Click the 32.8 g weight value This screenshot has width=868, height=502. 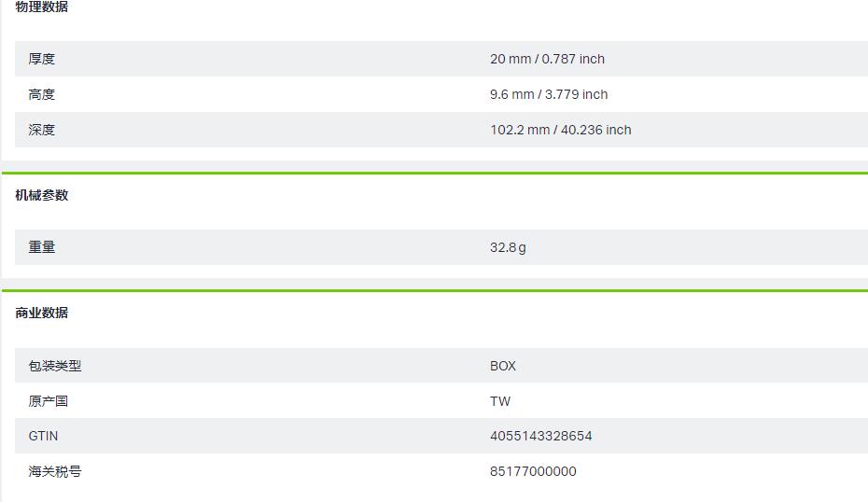[508, 247]
